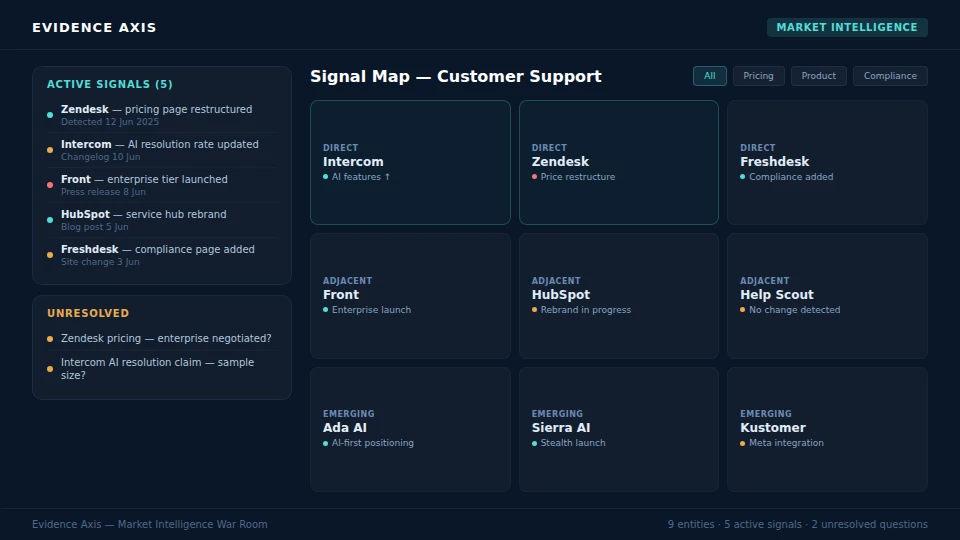Screen dimensions: 960x540
Task: Click 'AI features ↑' status on Intercom card
Action: 357,176
